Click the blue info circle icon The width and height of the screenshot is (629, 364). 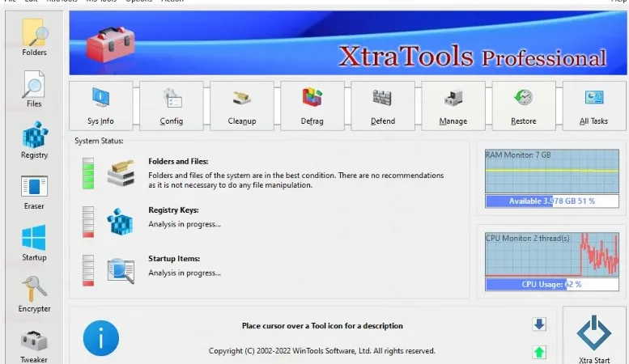pos(100,338)
